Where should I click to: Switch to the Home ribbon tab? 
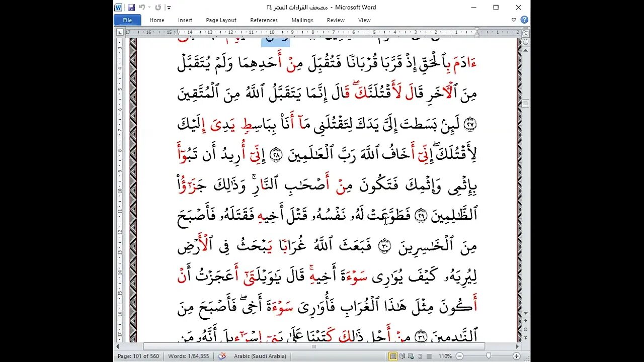156,20
